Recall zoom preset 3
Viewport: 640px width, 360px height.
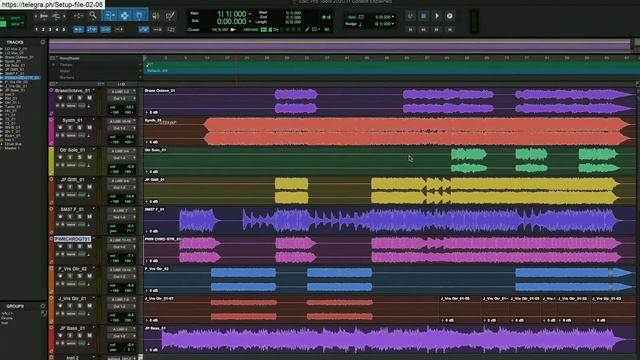(50, 29)
